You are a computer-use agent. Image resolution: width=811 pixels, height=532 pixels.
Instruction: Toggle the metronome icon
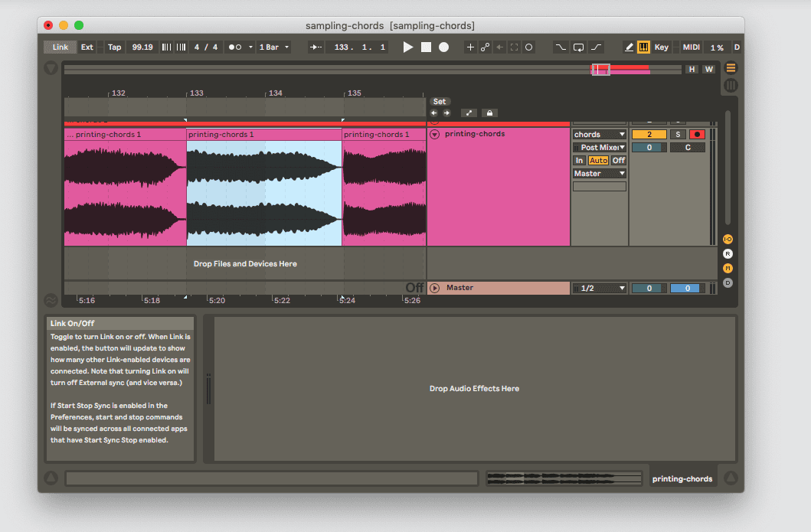coord(235,47)
